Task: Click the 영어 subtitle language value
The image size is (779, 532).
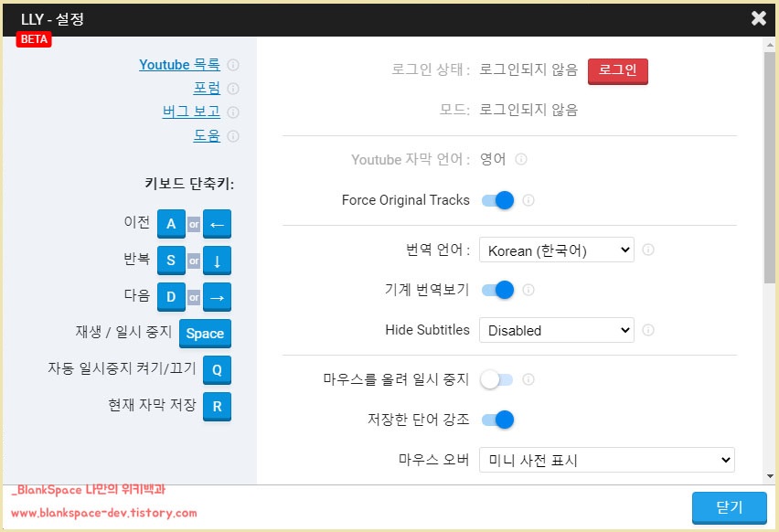Action: tap(492, 159)
